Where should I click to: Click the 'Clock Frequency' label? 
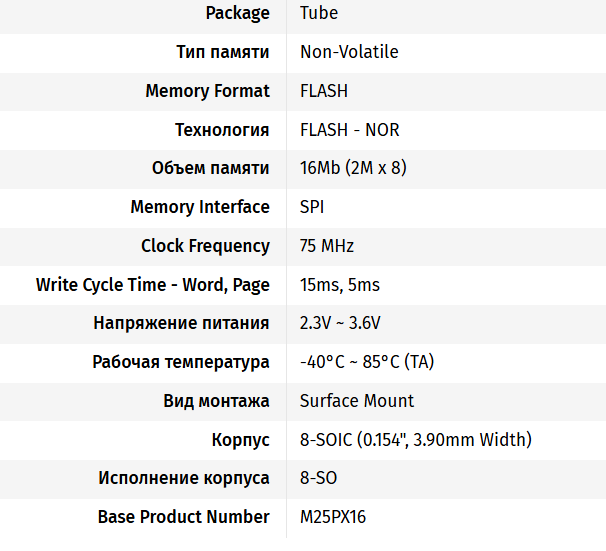click(205, 246)
